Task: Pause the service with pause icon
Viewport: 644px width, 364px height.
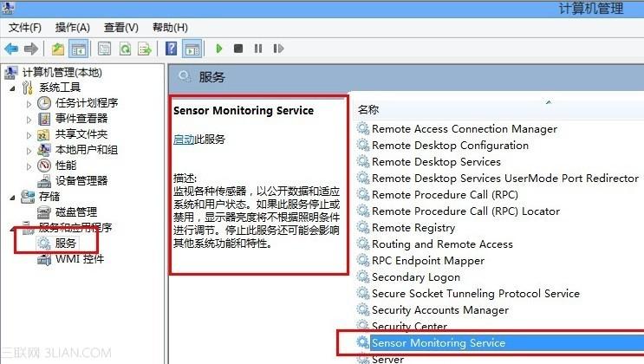Action: coord(258,49)
